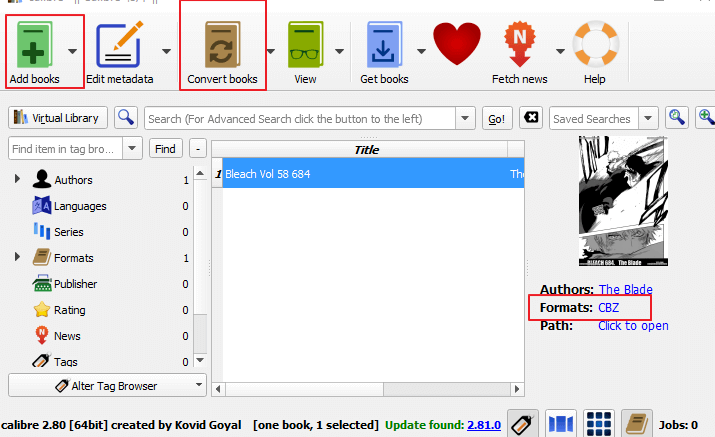Click the Get books icon
The image size is (715, 437).
click(x=384, y=45)
